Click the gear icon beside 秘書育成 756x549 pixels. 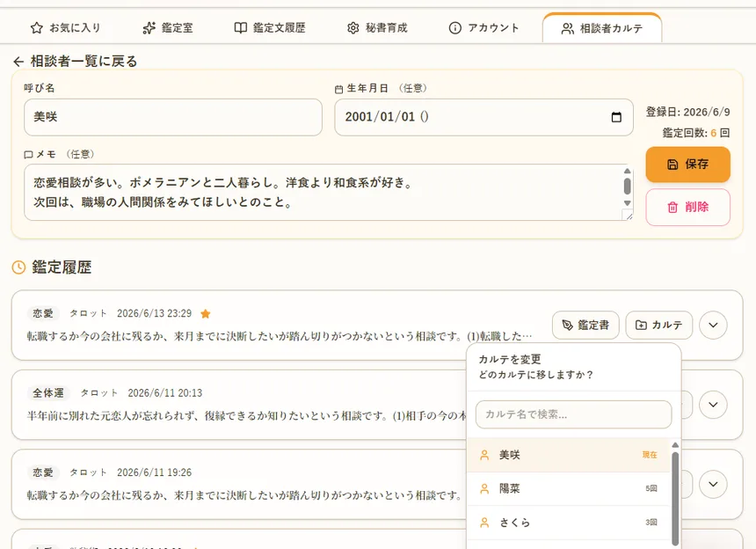coord(353,28)
